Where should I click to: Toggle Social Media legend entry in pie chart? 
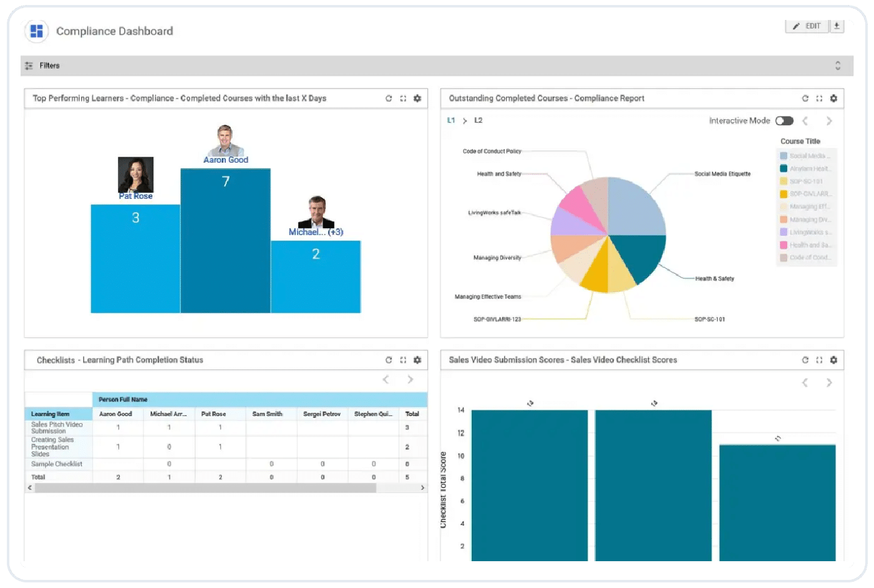coord(807,156)
